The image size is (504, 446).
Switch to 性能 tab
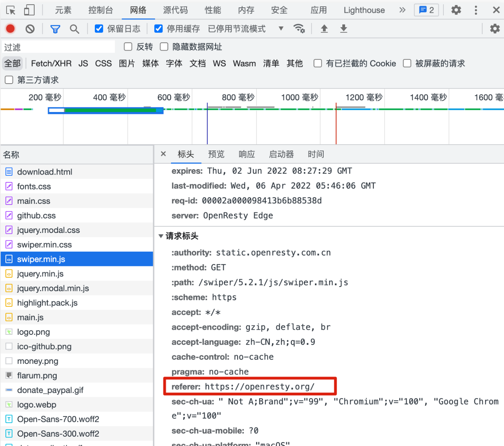[213, 10]
